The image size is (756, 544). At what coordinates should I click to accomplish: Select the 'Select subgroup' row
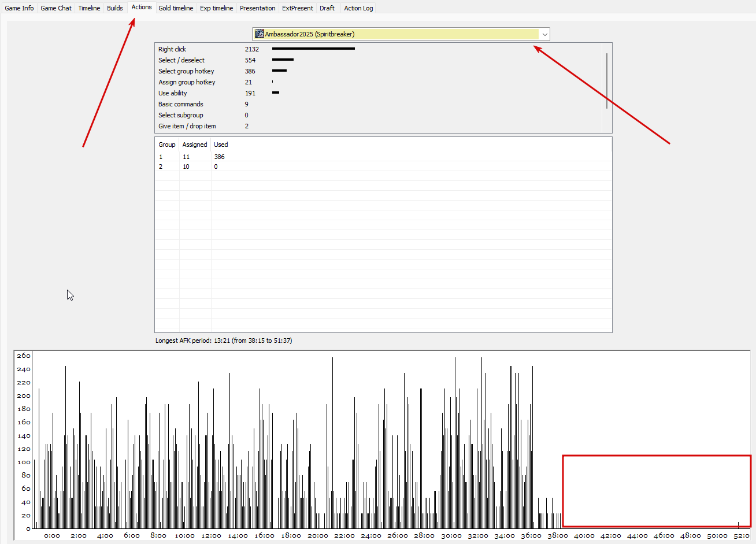(x=379, y=115)
